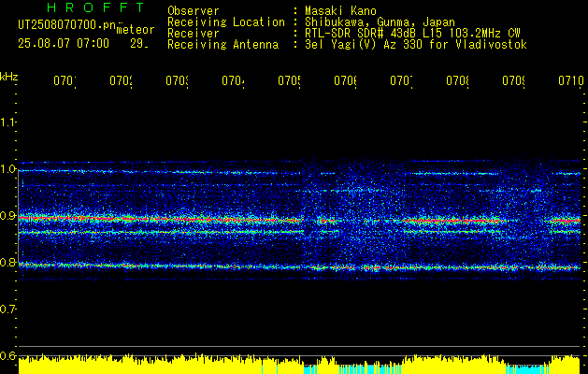The height and width of the screenshot is (374, 588).
Task: Click the 1.1 kHz axis label
Action: click(8, 122)
